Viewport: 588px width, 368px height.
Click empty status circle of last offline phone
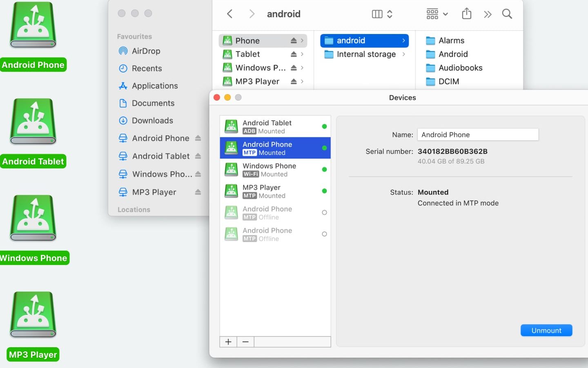pos(324,234)
